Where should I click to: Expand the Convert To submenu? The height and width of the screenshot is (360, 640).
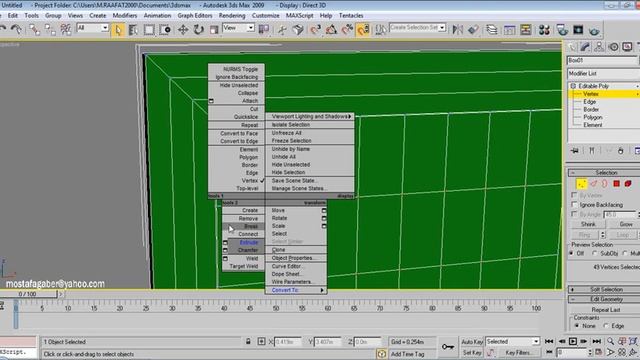[x=296, y=290]
